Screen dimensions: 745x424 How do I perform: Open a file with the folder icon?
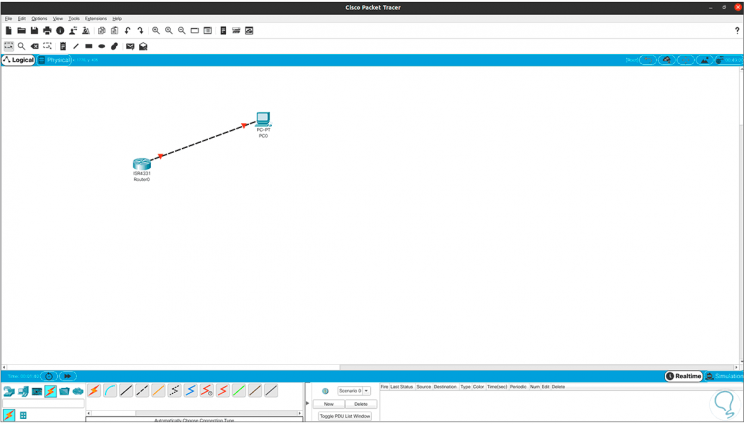21,30
